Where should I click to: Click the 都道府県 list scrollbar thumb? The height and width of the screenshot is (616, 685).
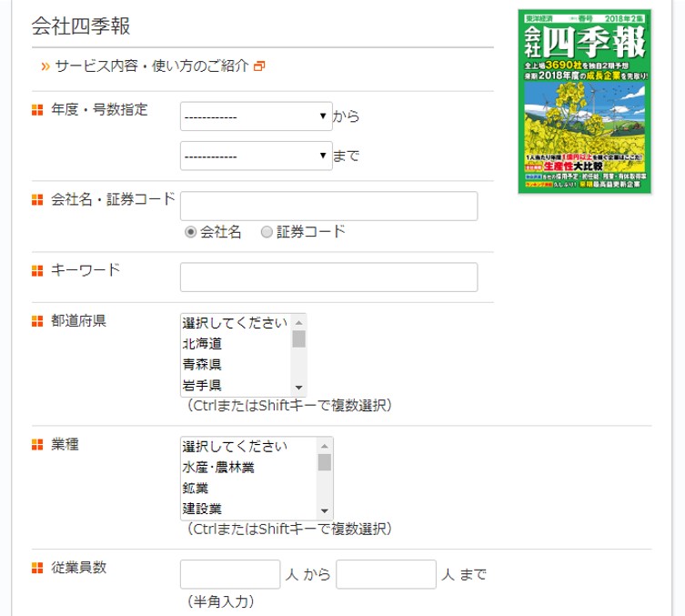(298, 339)
